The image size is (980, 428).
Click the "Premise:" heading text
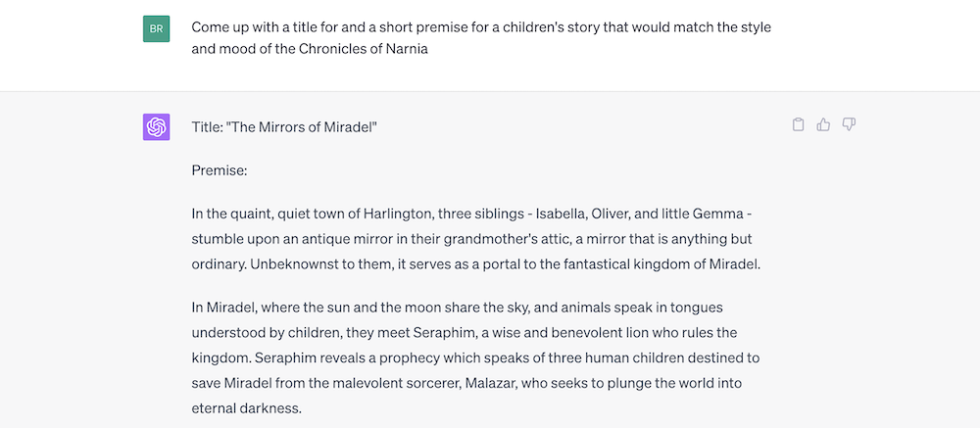[x=220, y=170]
